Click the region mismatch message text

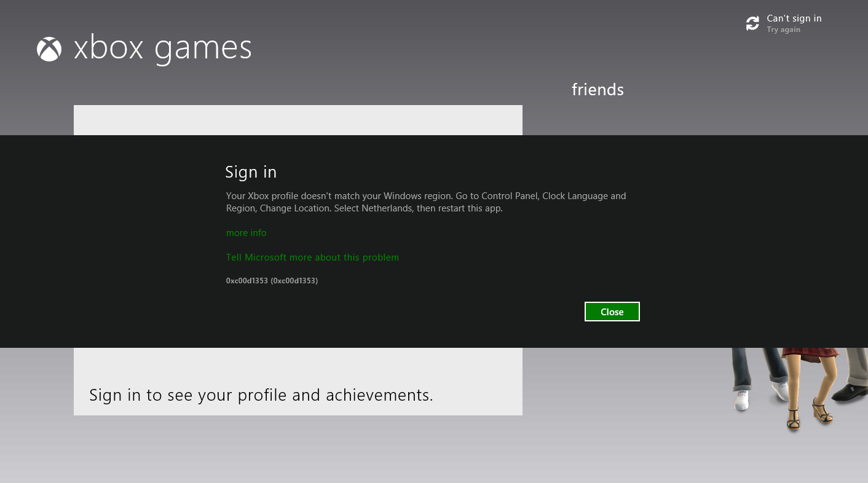pos(426,202)
